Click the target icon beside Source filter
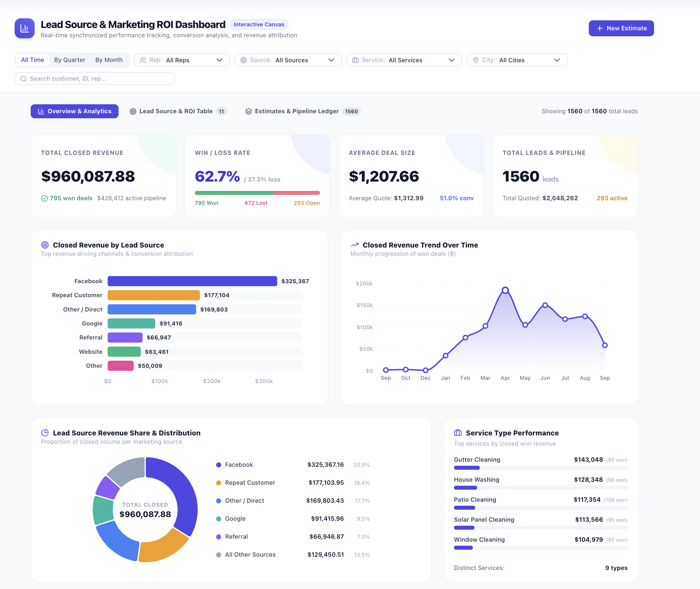Viewport: 700px width, 589px height. tap(244, 60)
